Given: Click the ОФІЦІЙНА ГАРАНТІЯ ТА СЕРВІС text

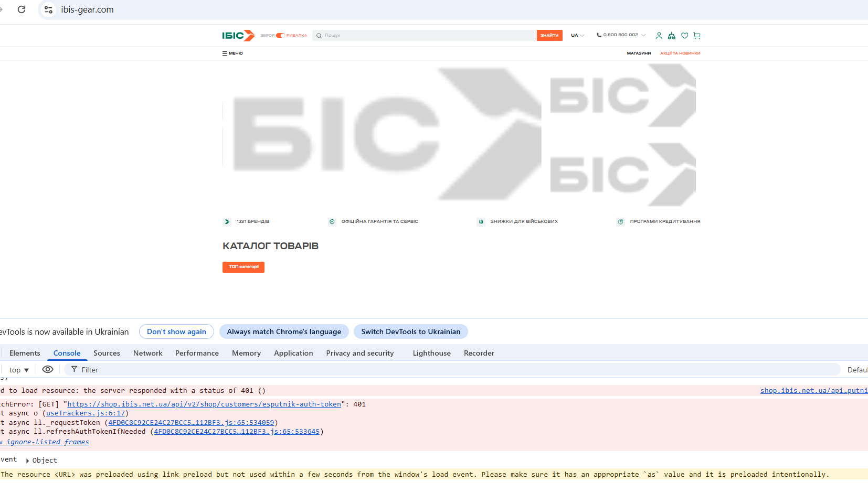Looking at the screenshot, I should (380, 222).
